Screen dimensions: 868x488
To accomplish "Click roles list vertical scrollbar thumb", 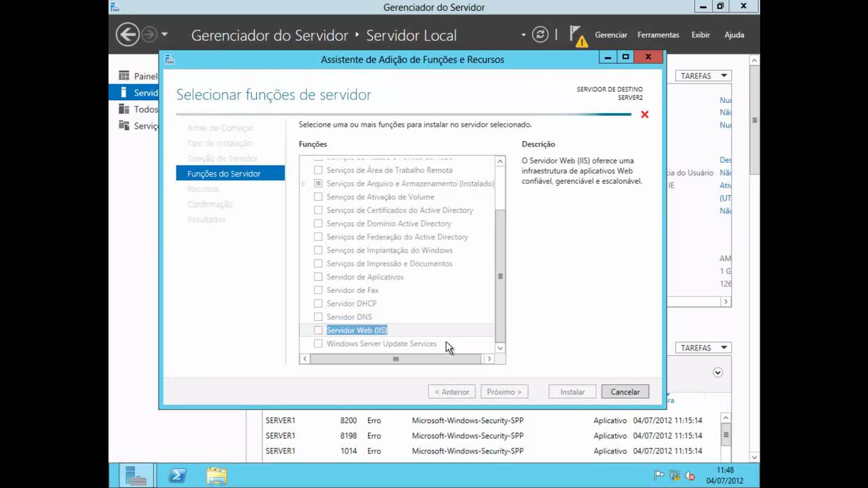I will pyautogui.click(x=500, y=276).
